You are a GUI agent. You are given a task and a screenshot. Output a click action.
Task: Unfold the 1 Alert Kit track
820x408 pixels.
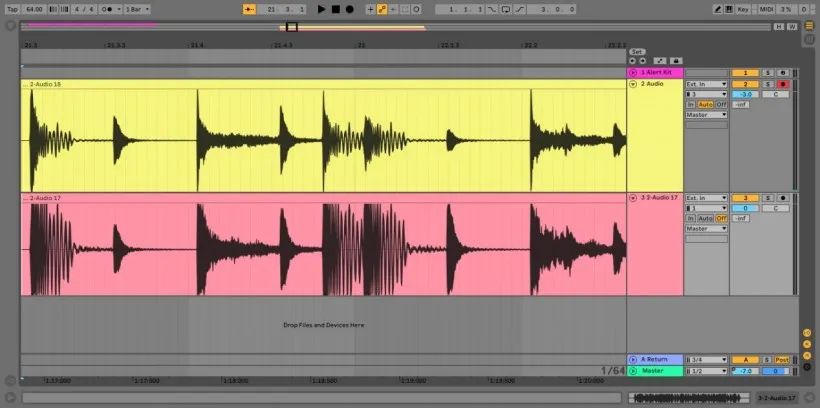pyautogui.click(x=633, y=73)
